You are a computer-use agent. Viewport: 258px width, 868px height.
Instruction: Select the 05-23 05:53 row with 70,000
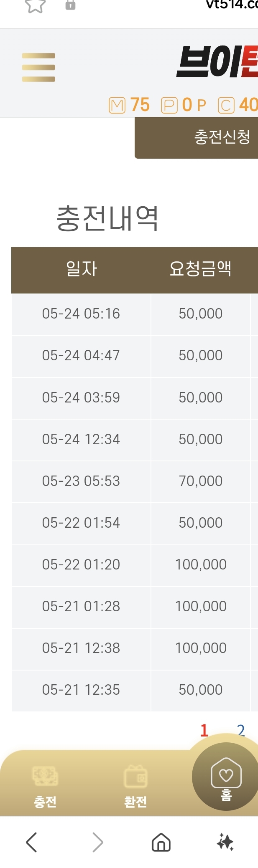click(135, 481)
